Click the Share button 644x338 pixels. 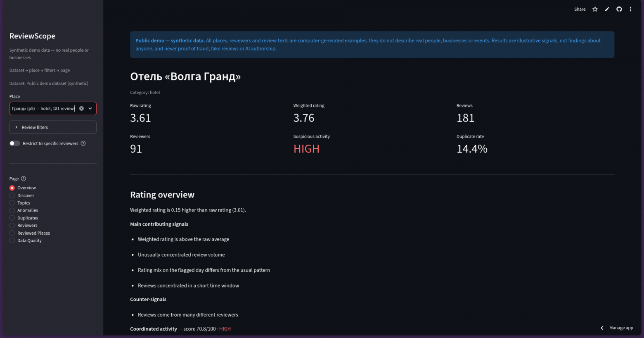(x=580, y=9)
